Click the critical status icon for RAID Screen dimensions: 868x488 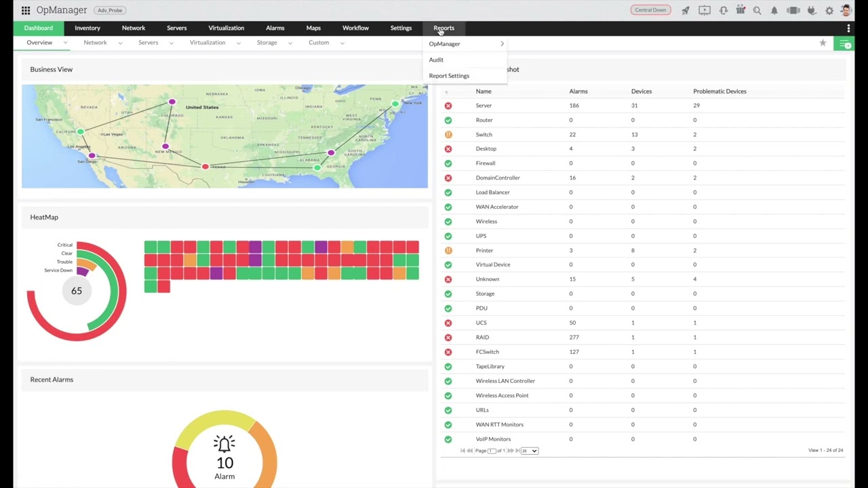(448, 338)
